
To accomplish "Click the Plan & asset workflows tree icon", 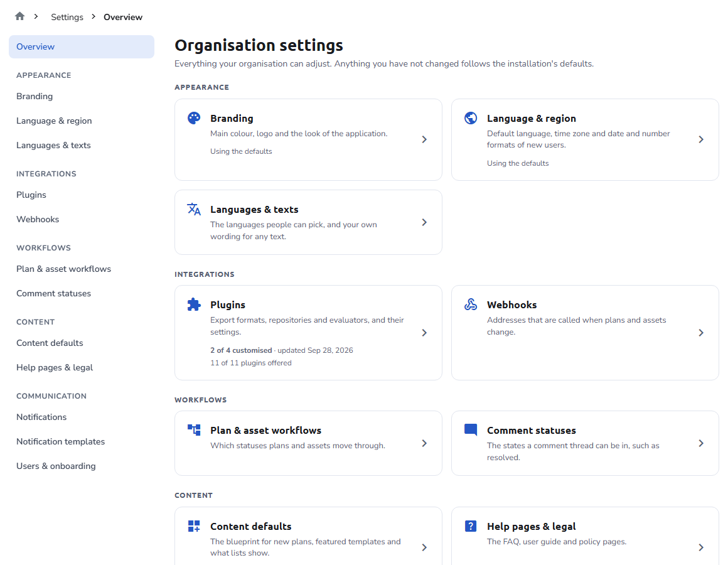I will pos(193,430).
